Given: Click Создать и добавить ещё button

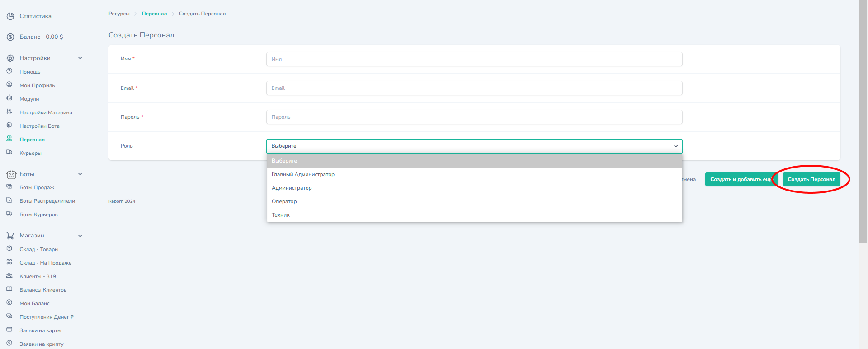Looking at the screenshot, I should coord(742,179).
